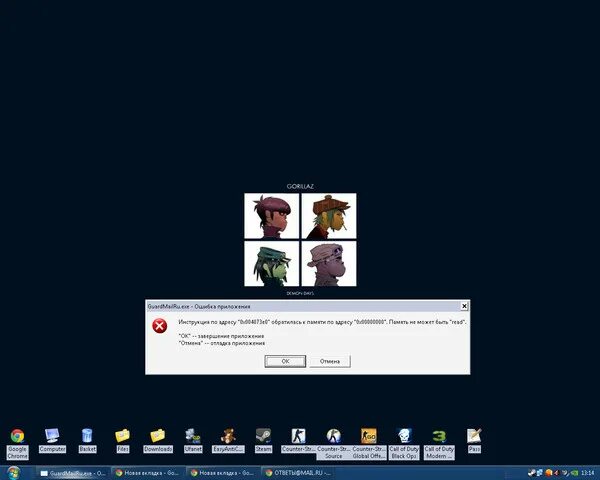Click the network tray icon beside Steam
The width and height of the screenshot is (600, 480).
540,473
